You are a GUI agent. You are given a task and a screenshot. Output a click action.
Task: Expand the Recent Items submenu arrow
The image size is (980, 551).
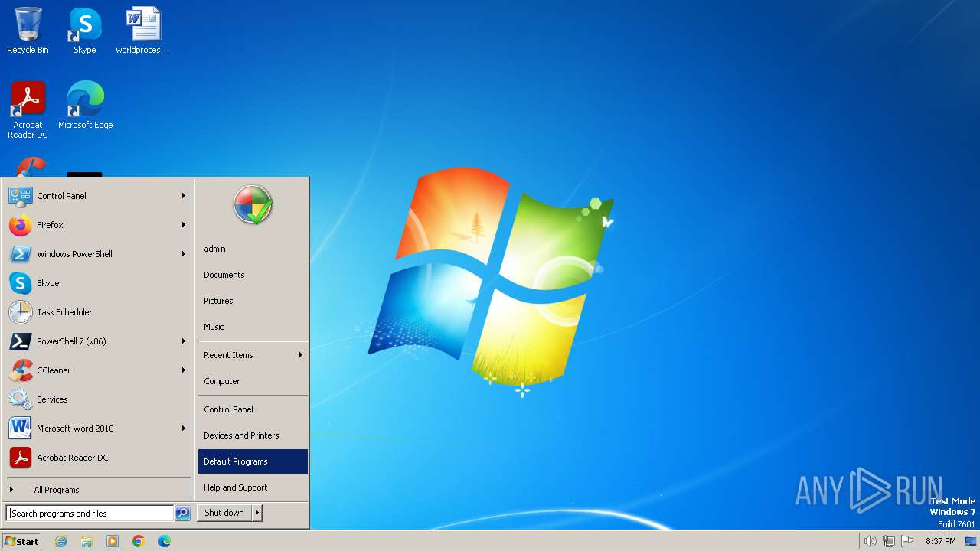(x=301, y=355)
